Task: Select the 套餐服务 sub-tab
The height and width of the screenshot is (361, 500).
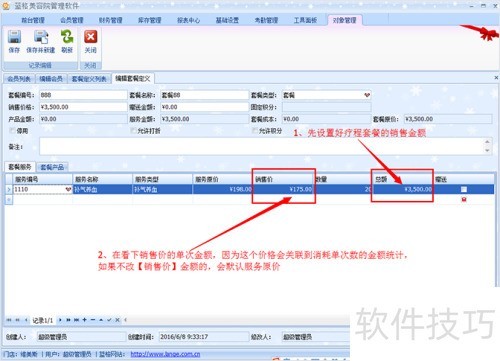Action: (20, 167)
